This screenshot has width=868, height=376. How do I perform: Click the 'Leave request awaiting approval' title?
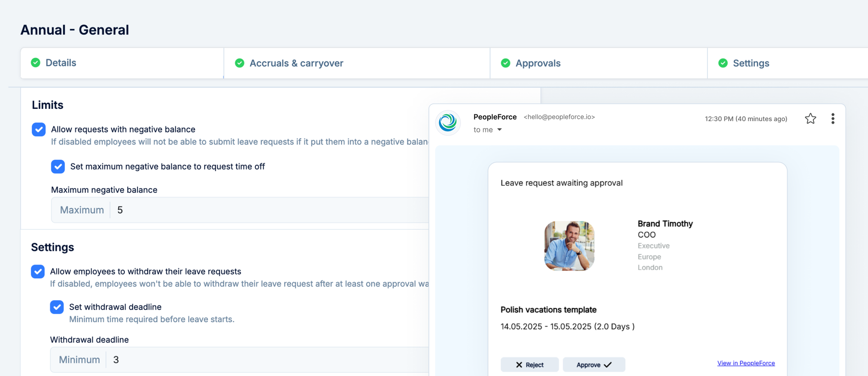click(x=561, y=183)
